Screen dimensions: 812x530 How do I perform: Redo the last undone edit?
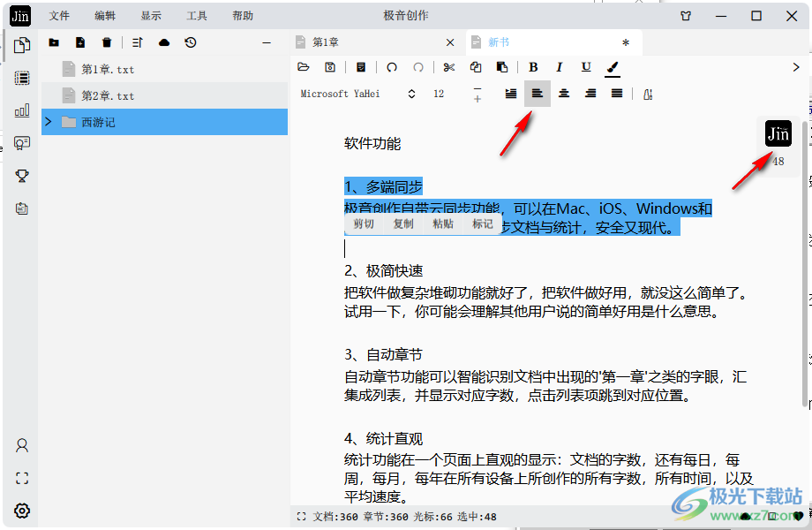coord(418,67)
